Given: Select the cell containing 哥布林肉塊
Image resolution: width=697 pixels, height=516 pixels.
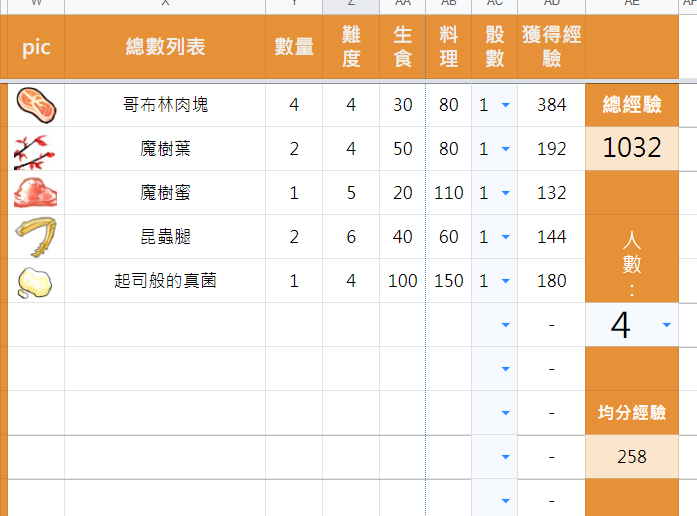Looking at the screenshot, I should (x=165, y=105).
